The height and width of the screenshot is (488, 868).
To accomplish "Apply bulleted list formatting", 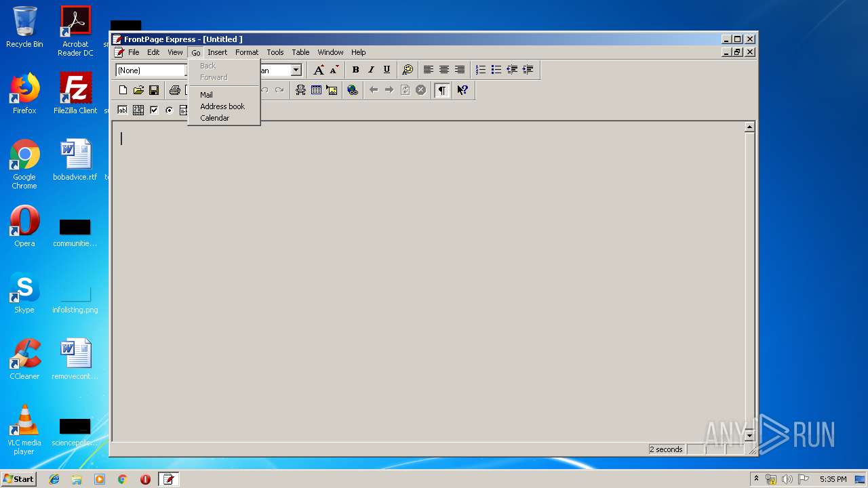I will [496, 70].
